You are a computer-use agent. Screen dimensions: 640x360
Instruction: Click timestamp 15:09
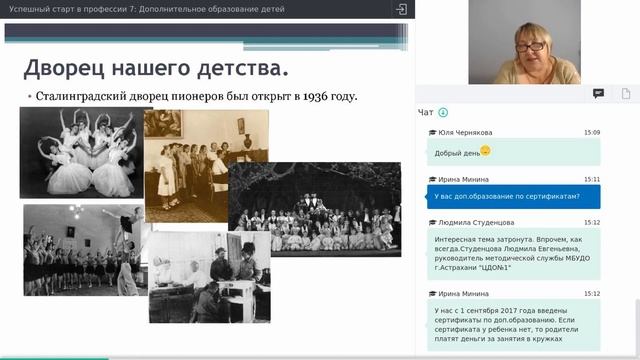(592, 132)
